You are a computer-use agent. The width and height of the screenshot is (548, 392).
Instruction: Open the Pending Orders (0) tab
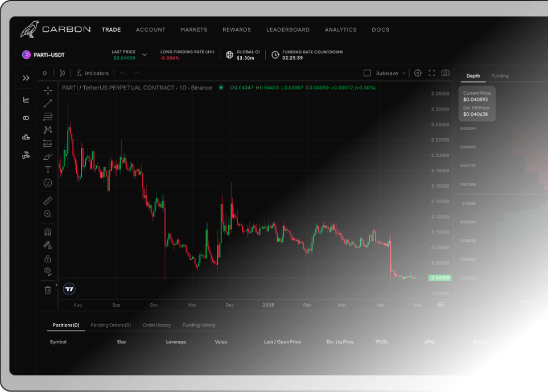(111, 325)
